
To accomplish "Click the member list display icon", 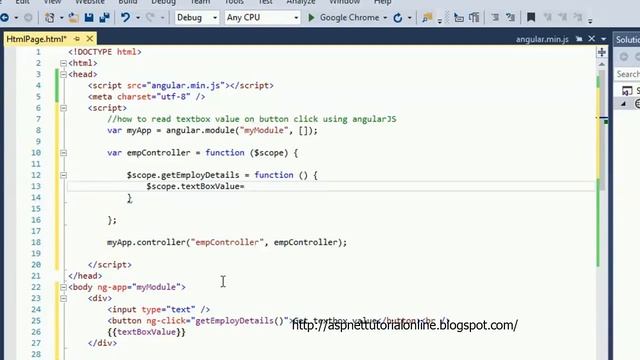I will (459, 18).
